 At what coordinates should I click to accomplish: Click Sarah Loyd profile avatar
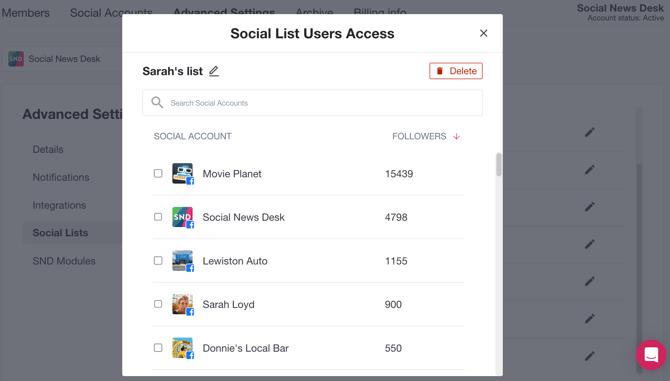[182, 304]
